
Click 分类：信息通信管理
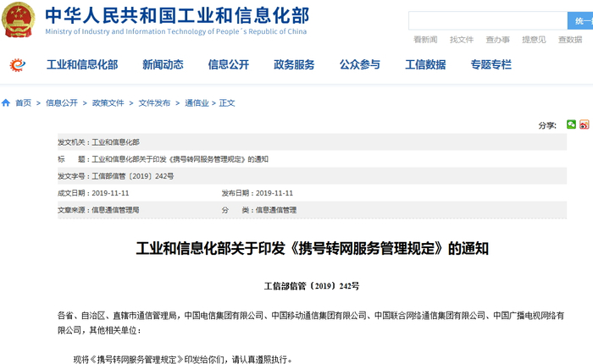[259, 210]
